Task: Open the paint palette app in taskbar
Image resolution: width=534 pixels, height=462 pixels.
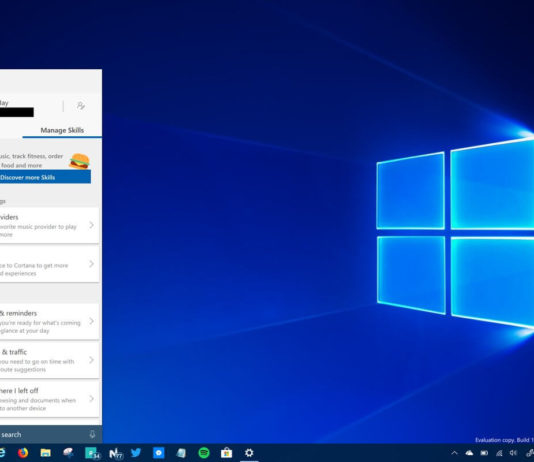Action: click(x=68, y=452)
